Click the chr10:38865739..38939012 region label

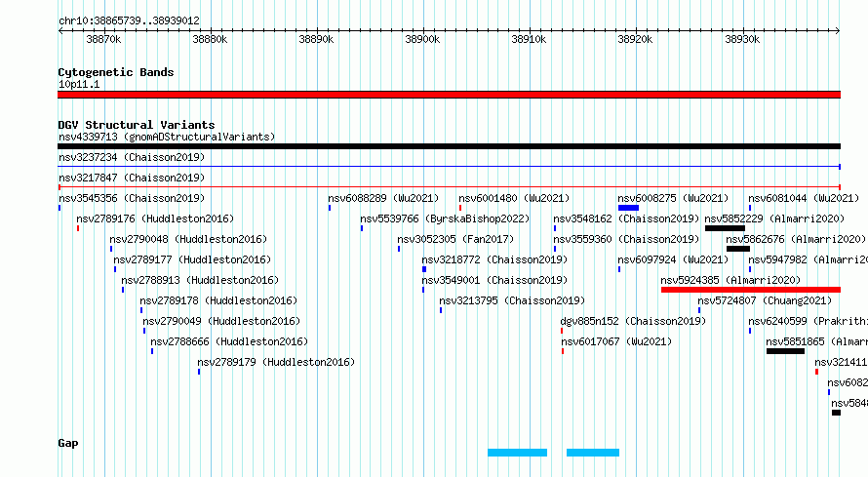(x=129, y=20)
